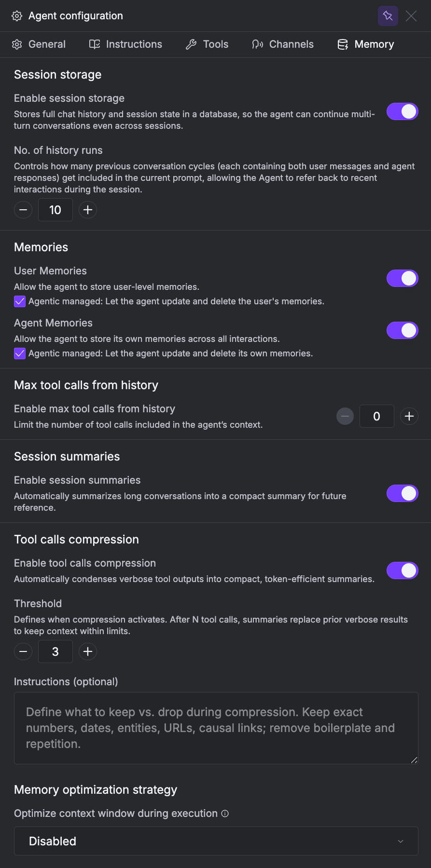Image resolution: width=431 pixels, height=868 pixels.
Task: Increase the history runs count
Action: pyautogui.click(x=87, y=210)
